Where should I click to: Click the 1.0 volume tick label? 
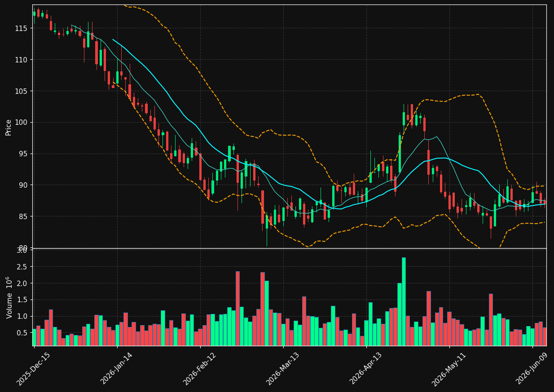(x=22, y=317)
